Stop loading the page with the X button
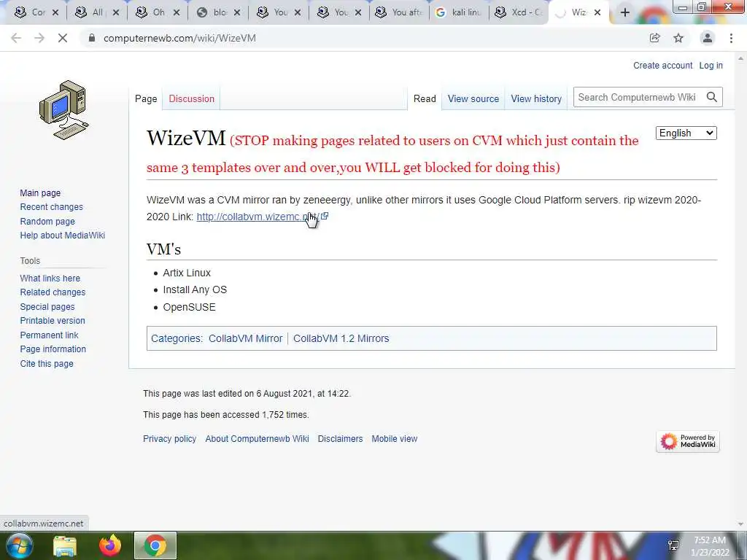Screen dimensions: 747x560 click(63, 38)
